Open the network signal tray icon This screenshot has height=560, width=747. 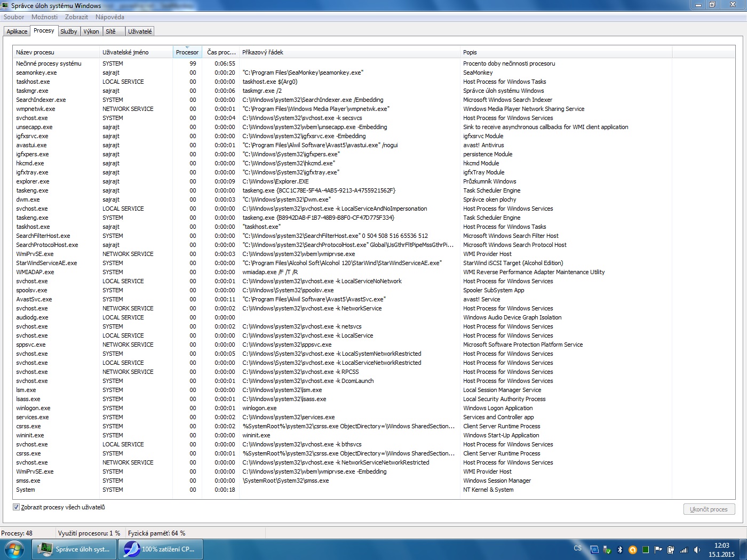[x=684, y=549]
